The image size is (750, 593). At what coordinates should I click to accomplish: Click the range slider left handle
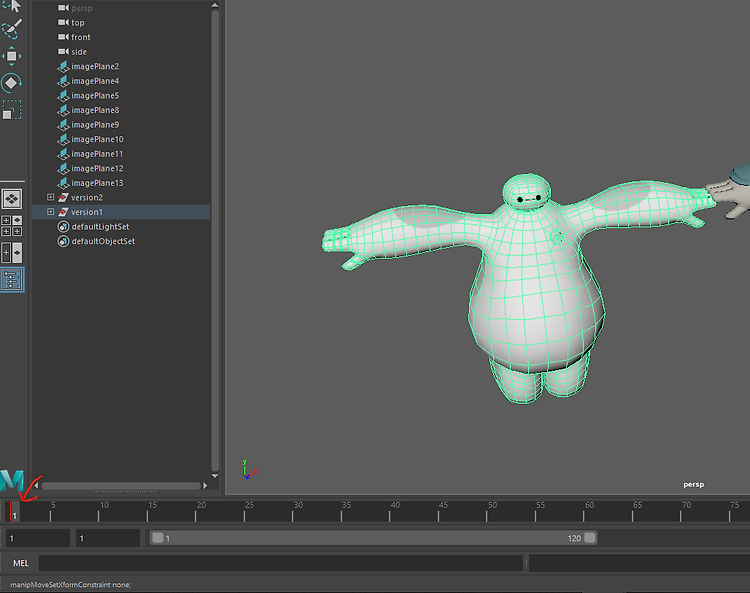pos(157,538)
